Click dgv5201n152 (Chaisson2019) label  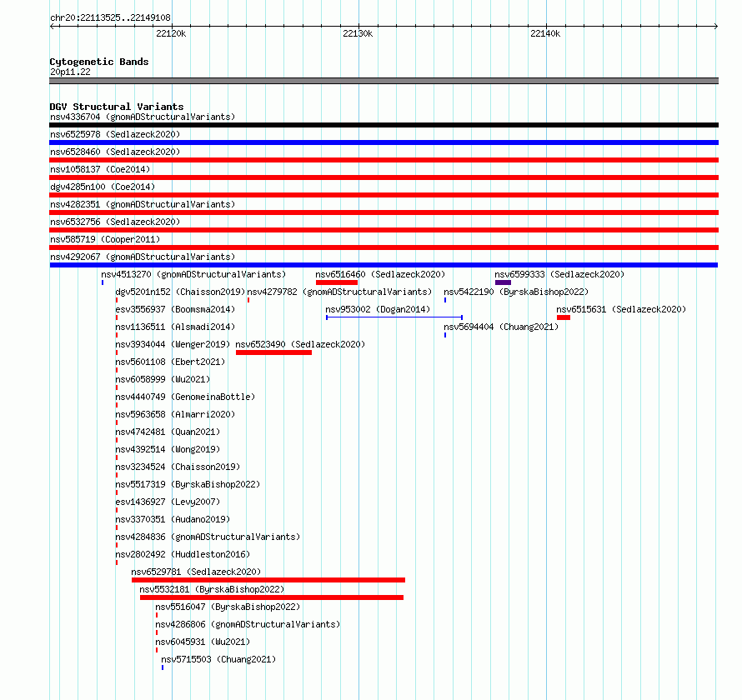(x=180, y=292)
